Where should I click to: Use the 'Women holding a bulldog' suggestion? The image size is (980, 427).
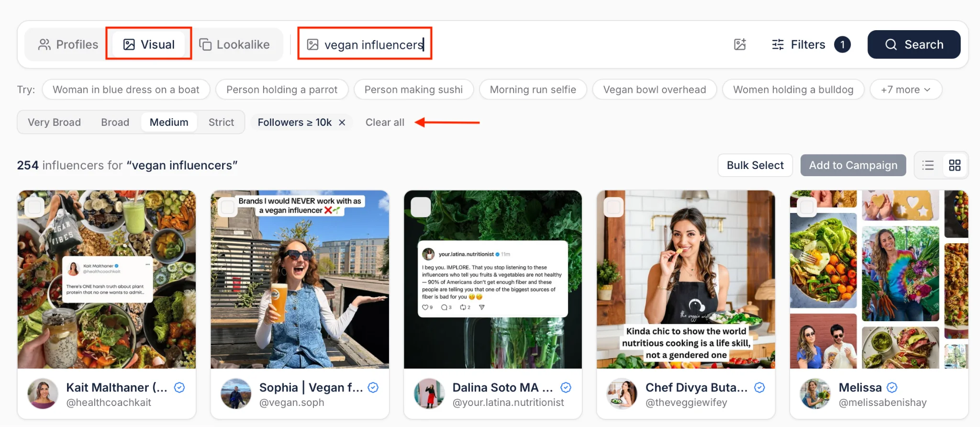[x=793, y=90]
